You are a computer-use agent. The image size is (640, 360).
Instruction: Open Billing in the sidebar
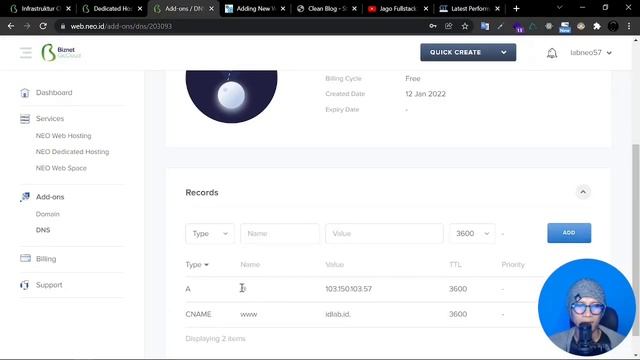pos(46,259)
